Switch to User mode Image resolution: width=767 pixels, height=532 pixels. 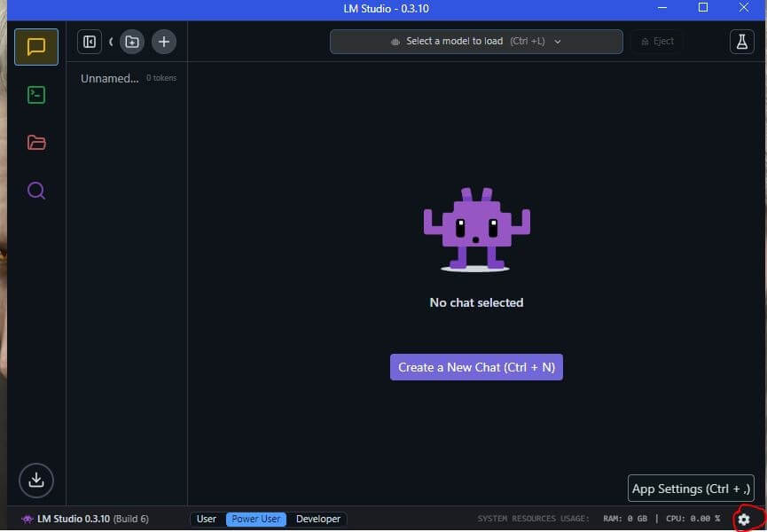[x=207, y=519]
